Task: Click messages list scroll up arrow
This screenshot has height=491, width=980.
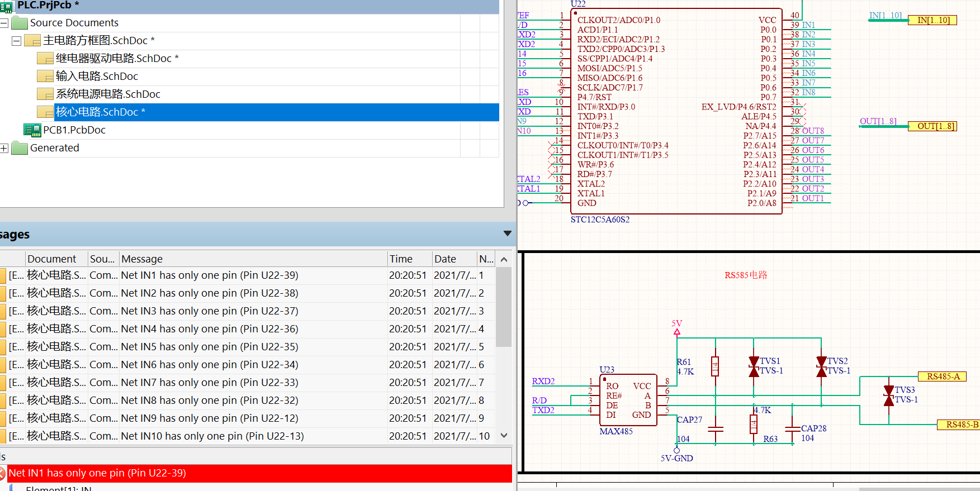Action: (x=504, y=259)
